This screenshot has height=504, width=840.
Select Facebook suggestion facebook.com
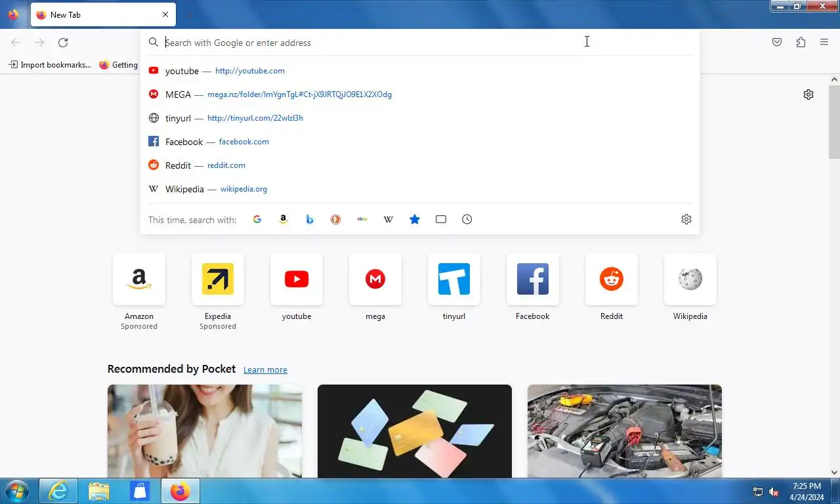click(420, 142)
